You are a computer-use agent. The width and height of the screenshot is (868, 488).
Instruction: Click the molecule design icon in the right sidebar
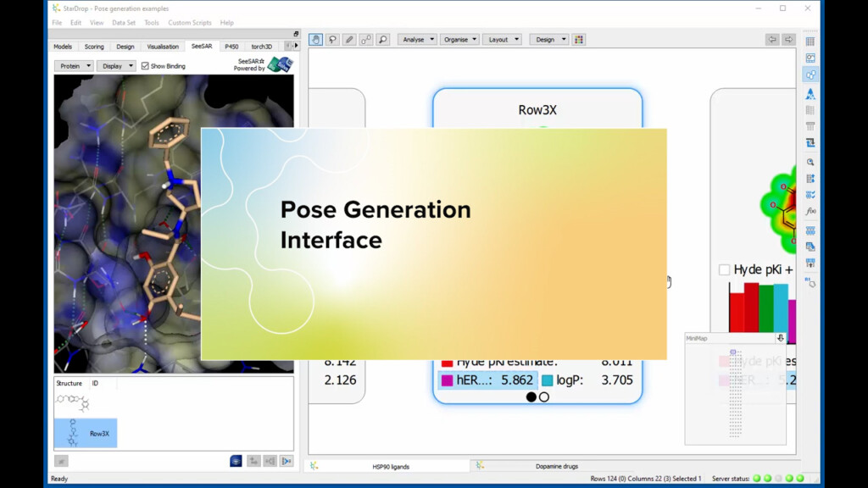[810, 73]
